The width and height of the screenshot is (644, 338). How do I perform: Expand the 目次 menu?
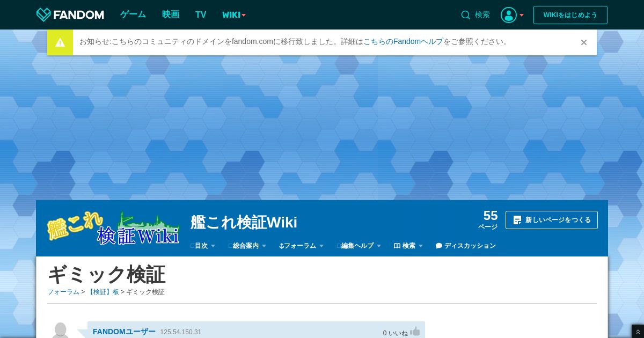[x=203, y=246]
